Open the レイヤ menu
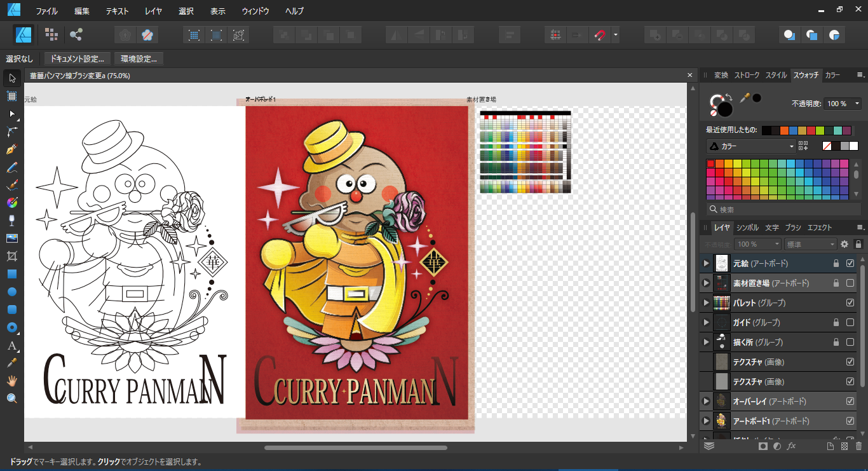Viewport: 868px width, 471px height. coord(153,11)
